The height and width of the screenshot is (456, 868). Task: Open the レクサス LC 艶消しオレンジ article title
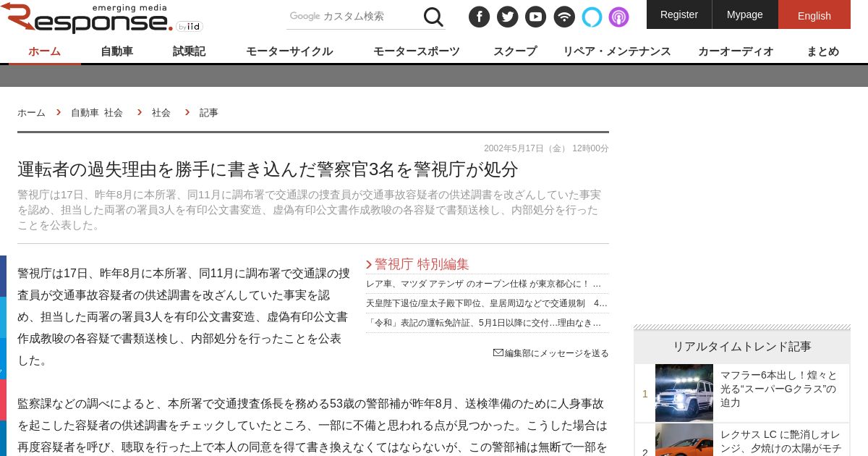tap(783, 441)
